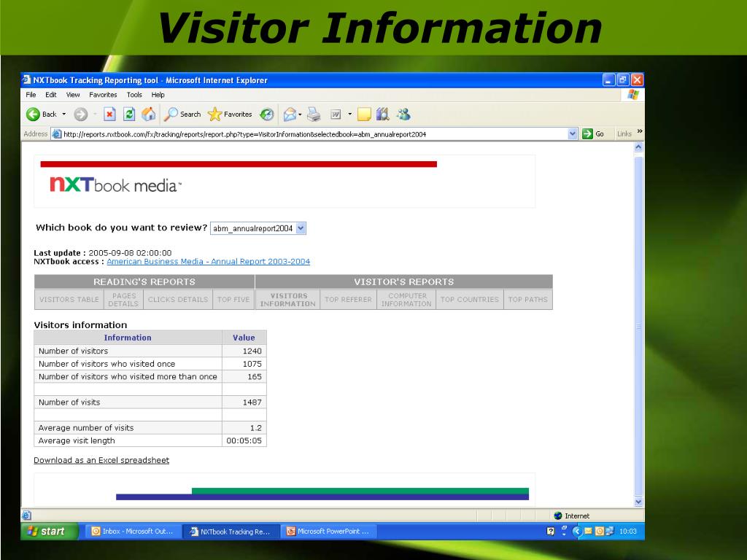Image resolution: width=747 pixels, height=560 pixels.
Task: Click the IE page icon in the title bar
Action: coord(27,79)
